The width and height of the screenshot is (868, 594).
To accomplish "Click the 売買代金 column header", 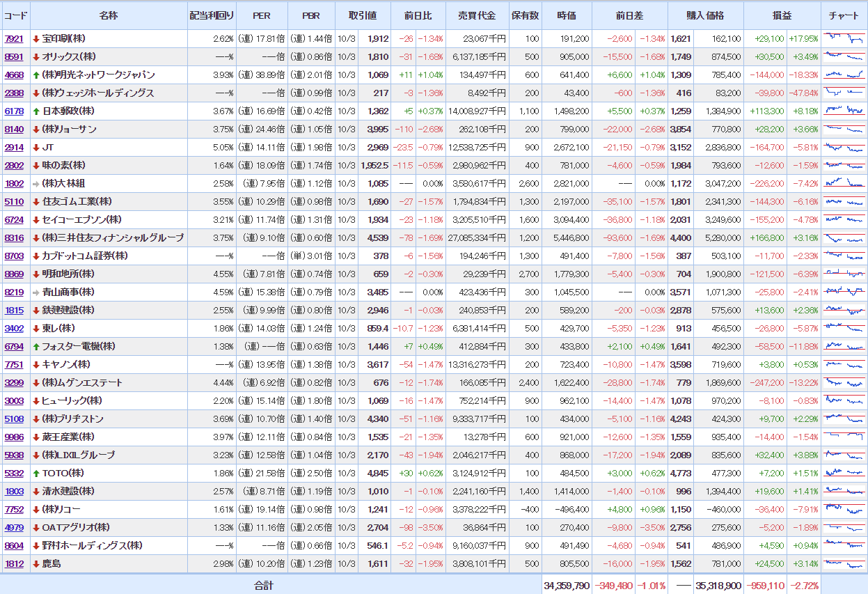I will (477, 15).
